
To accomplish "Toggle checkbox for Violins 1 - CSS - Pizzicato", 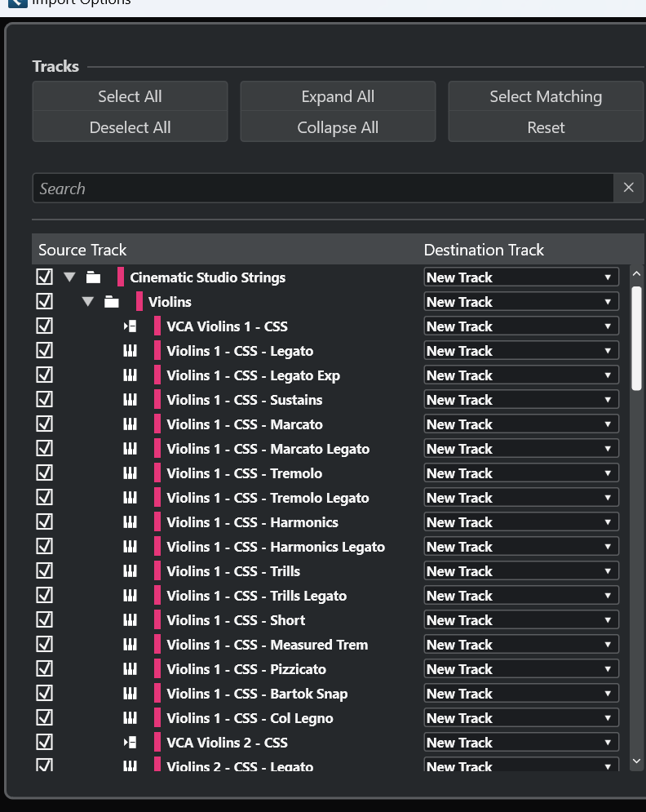I will pos(45,668).
